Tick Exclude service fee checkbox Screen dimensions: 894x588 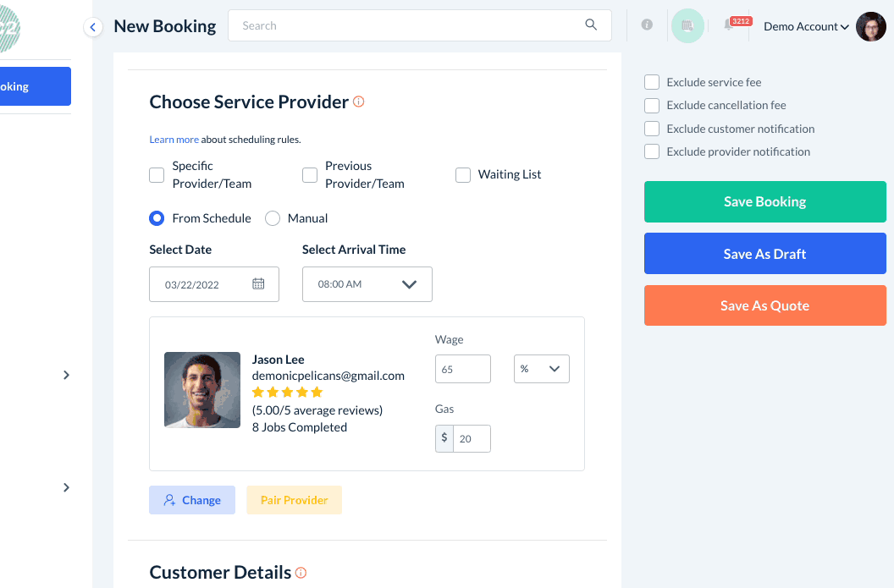click(x=652, y=82)
